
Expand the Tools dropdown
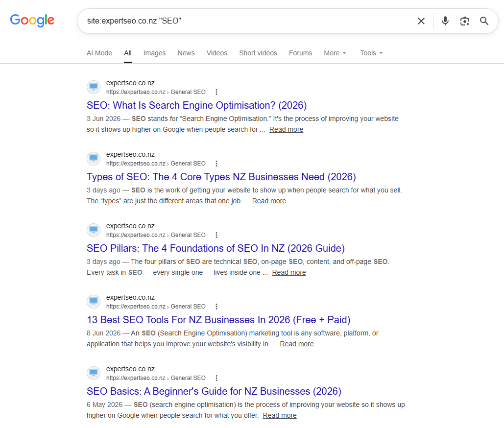tap(371, 53)
